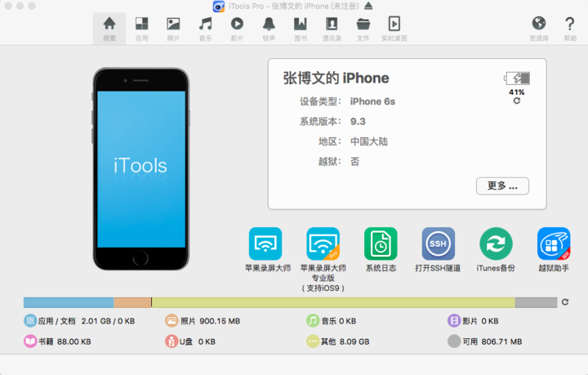Open the 应用 (Apps) toolbar section
The image size is (588, 375).
141,28
